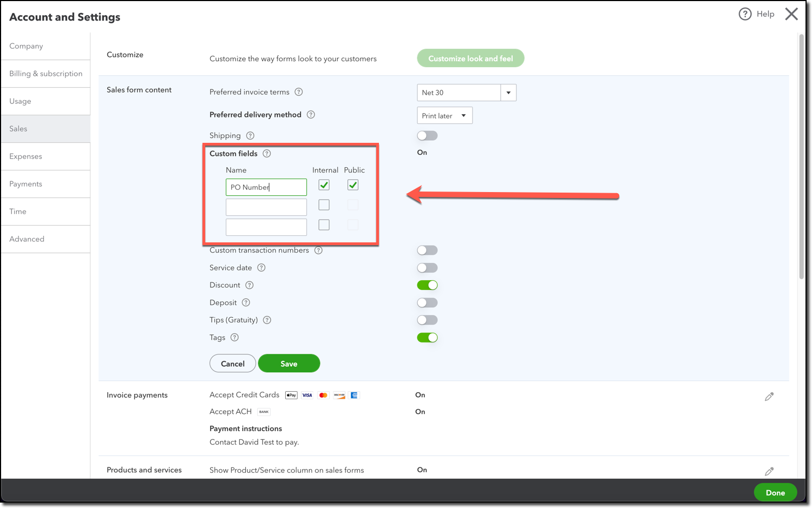Enable the Service date toggle
The image size is (812, 508).
click(427, 267)
